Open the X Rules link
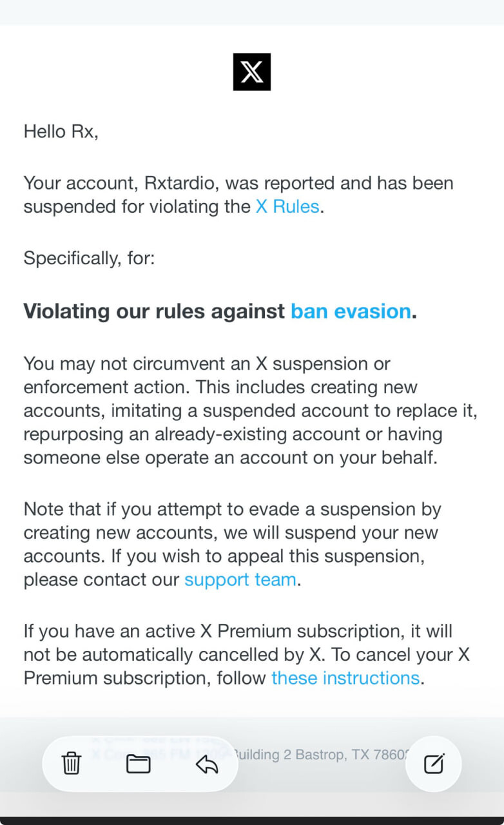Viewport: 504px width, 825px height. pos(287,207)
